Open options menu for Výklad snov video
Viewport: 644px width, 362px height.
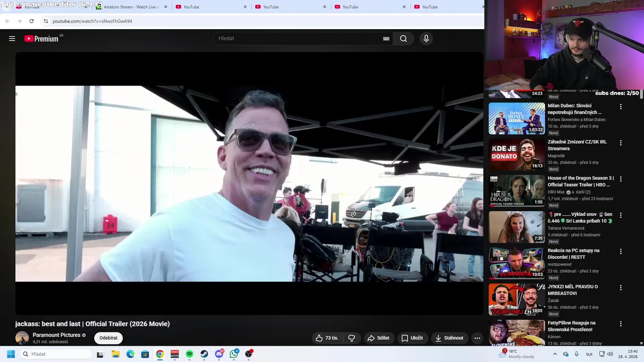pyautogui.click(x=620, y=215)
